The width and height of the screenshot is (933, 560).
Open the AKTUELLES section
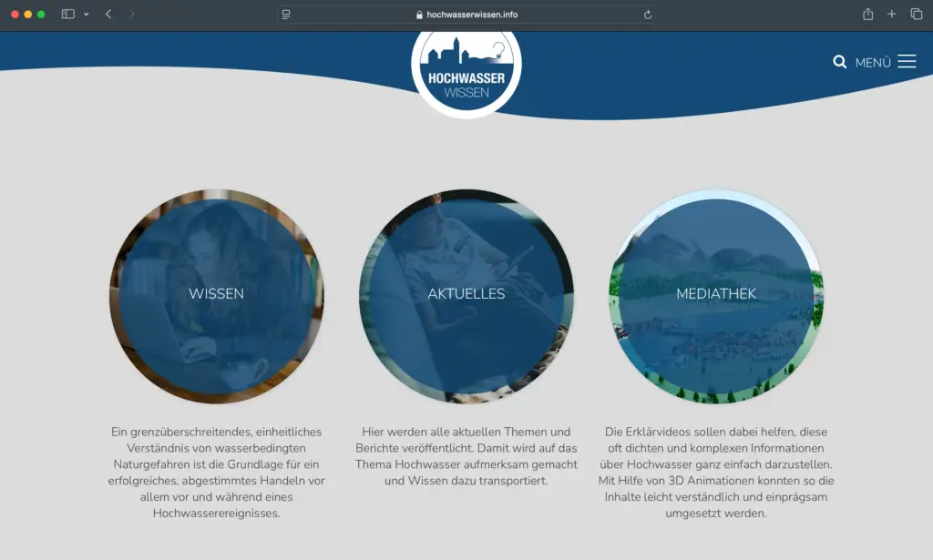(466, 293)
